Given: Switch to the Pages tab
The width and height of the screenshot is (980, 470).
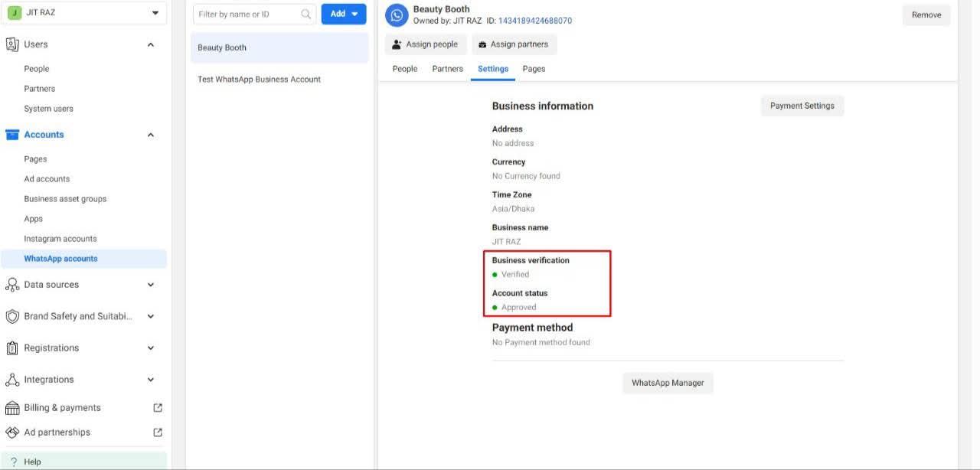Looking at the screenshot, I should pyautogui.click(x=534, y=69).
